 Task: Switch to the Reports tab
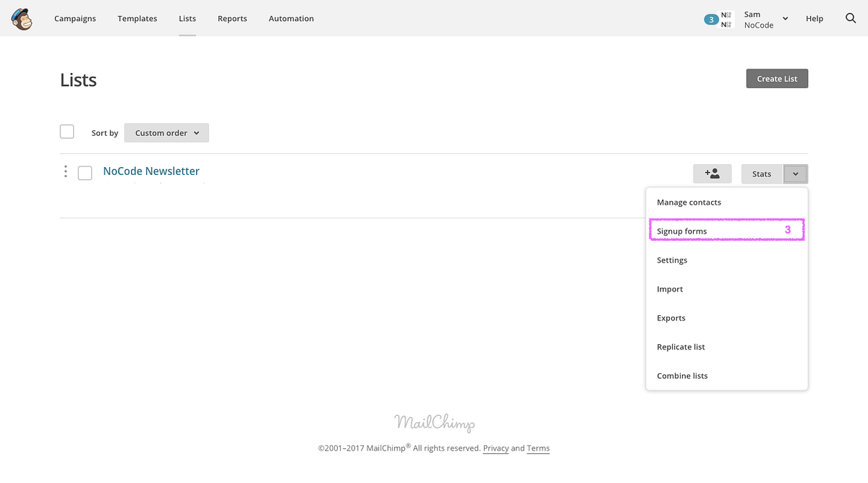[x=232, y=19]
